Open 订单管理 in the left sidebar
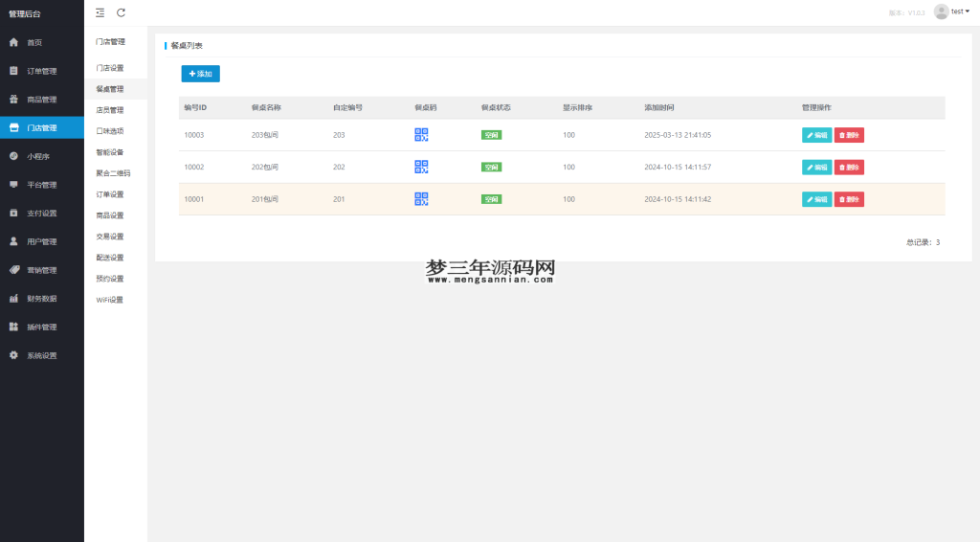This screenshot has width=980, height=542. tap(42, 71)
